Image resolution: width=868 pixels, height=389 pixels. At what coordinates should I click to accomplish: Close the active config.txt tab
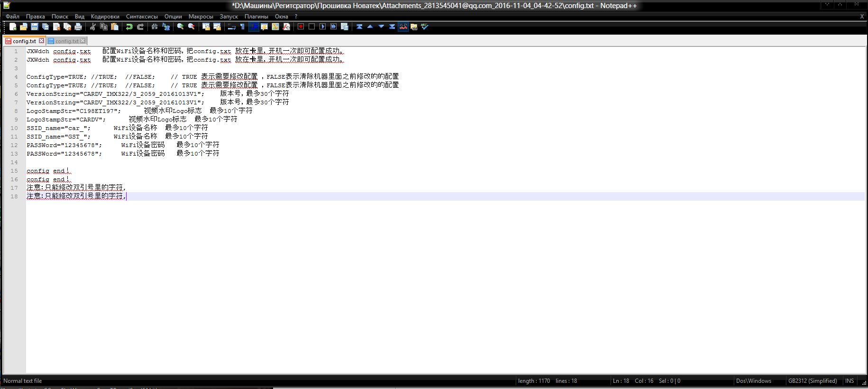click(x=42, y=41)
